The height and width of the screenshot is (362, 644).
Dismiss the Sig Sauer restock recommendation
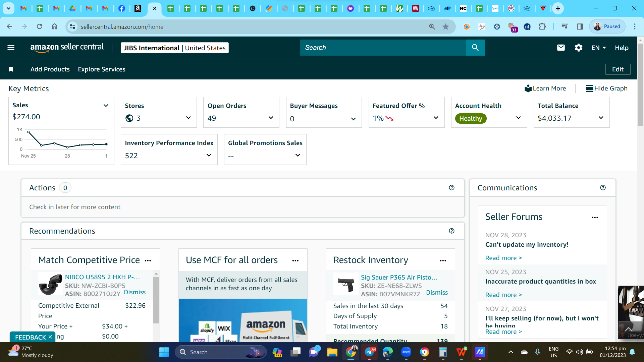click(x=437, y=293)
